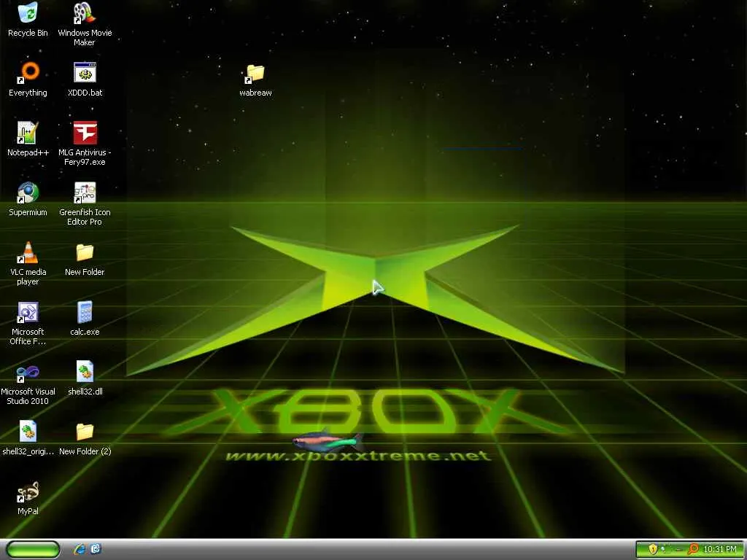This screenshot has width=747, height=560.
Task: Select the New Folder (2) icon
Action: point(85,432)
